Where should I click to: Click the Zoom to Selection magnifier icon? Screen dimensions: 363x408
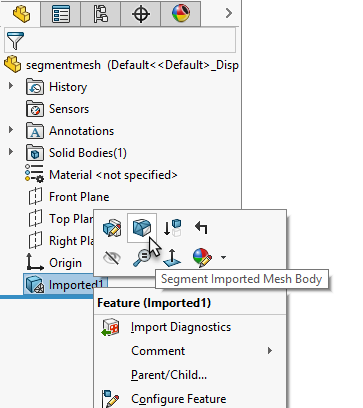point(142,258)
